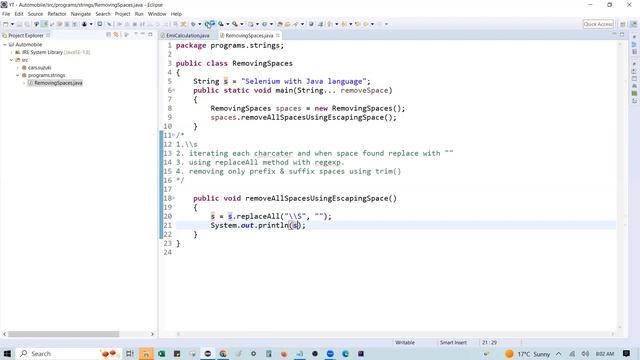Open the File menu
The width and height of the screenshot is (640, 360).
[6, 14]
